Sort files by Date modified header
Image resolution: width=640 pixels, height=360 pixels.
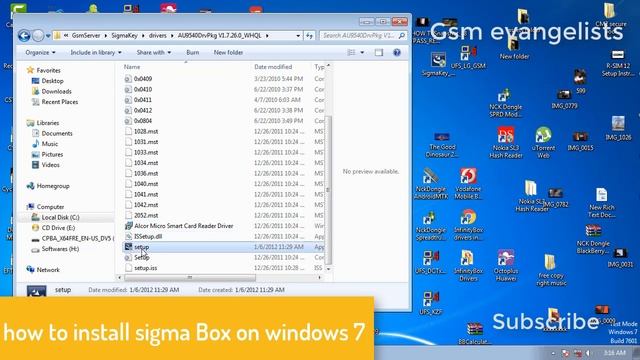pos(273,67)
